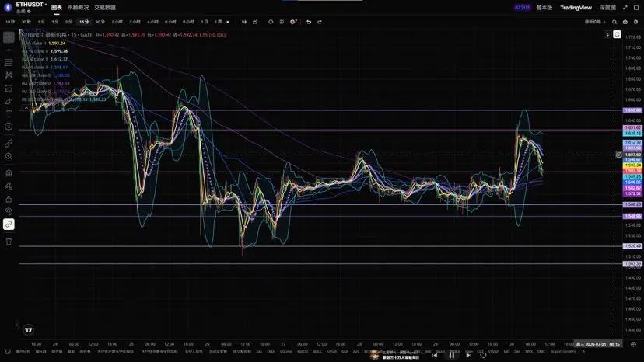Image resolution: width=644 pixels, height=362 pixels.
Task: Skip to next track in media overlay
Action: point(467,355)
